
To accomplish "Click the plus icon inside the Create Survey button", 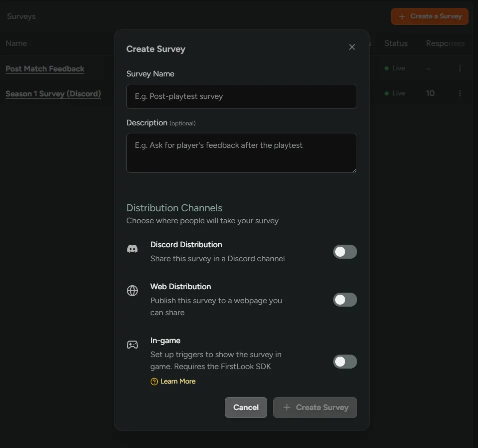I will [x=287, y=408].
